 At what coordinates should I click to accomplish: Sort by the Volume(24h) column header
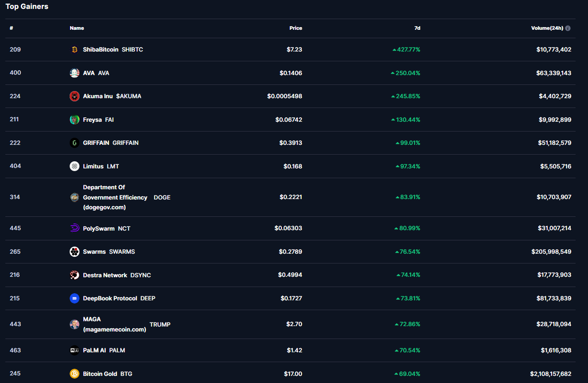click(547, 28)
